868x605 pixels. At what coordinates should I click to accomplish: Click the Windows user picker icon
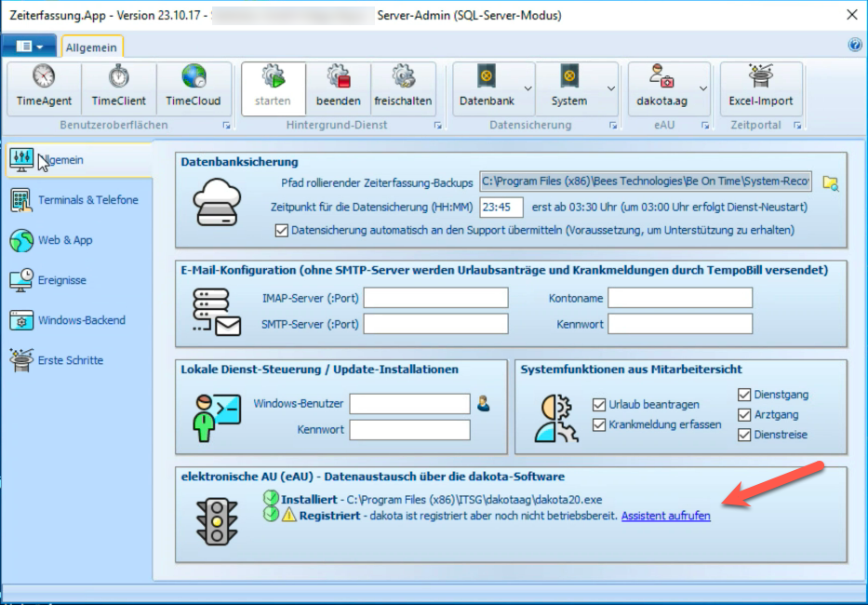(x=483, y=404)
